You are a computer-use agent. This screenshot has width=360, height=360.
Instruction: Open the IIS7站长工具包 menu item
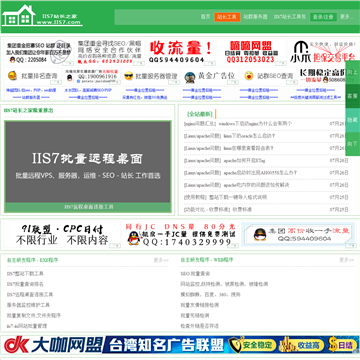click(x=290, y=17)
